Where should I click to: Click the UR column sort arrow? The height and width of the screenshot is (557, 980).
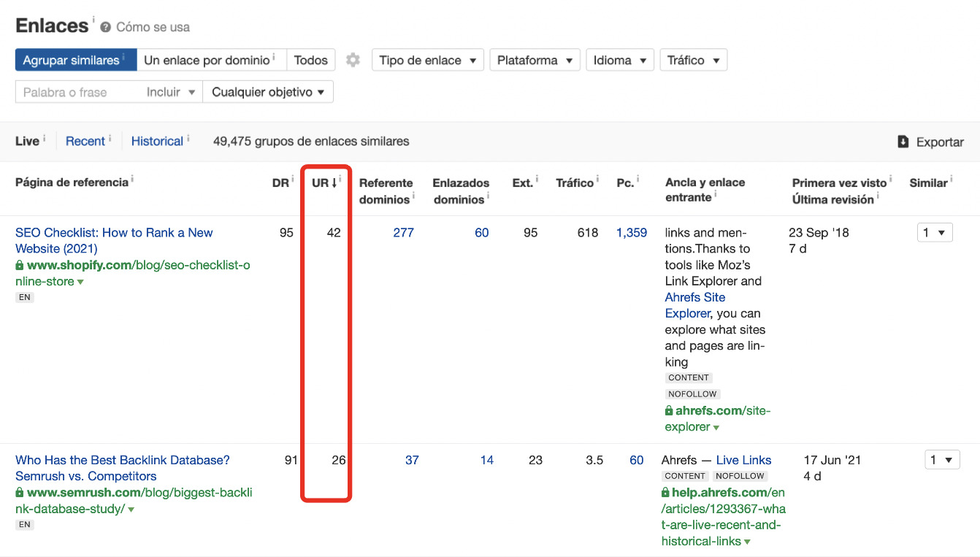[334, 183]
